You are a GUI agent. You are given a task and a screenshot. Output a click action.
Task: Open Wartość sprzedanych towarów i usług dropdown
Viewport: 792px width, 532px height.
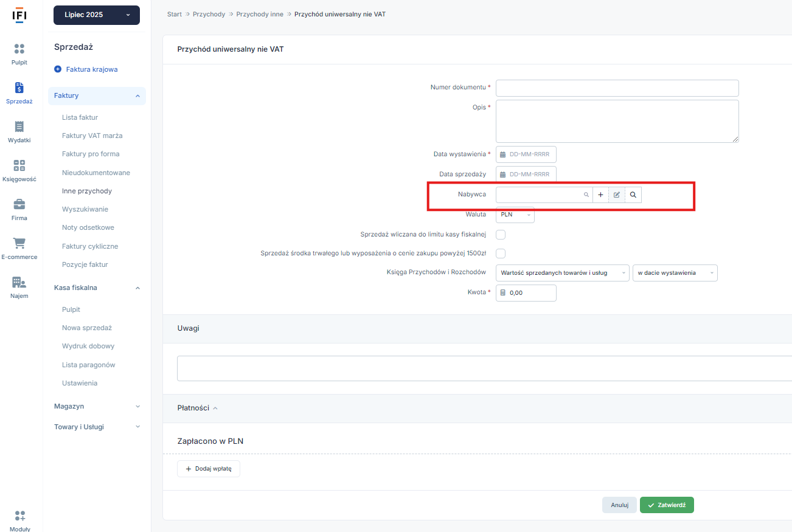[x=563, y=273]
